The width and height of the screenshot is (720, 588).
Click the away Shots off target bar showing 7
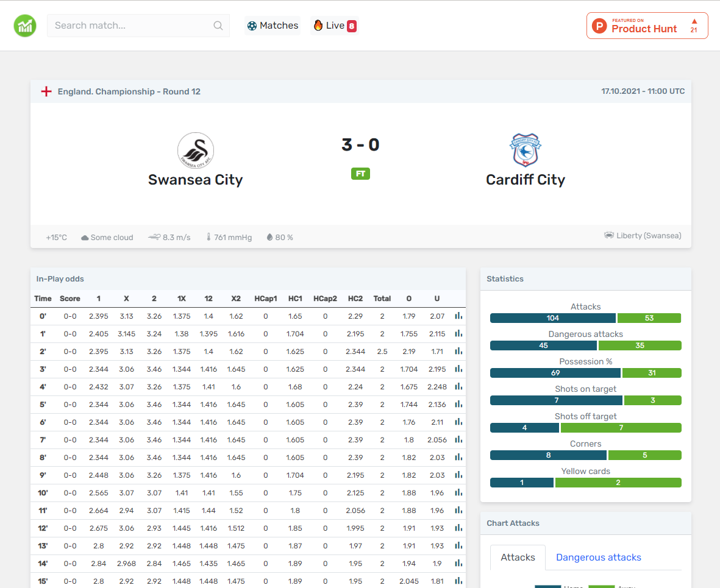pyautogui.click(x=621, y=428)
